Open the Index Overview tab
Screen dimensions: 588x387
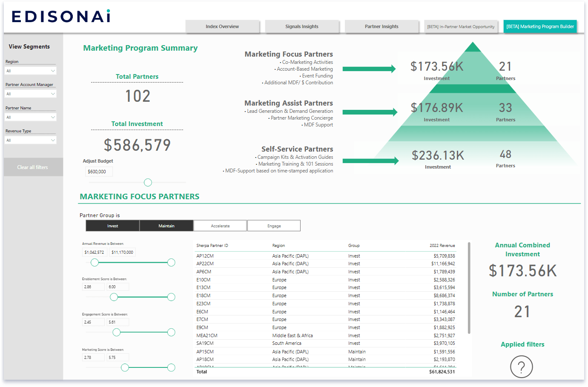(222, 26)
